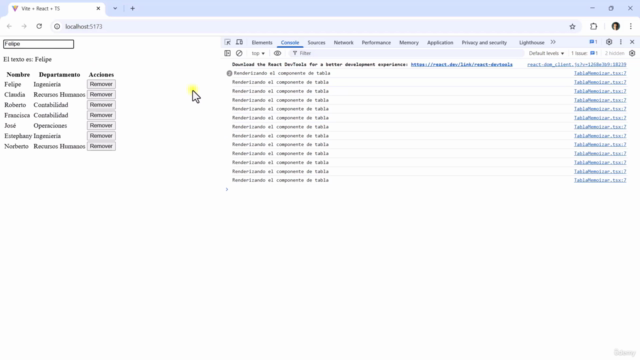Screen dimensions: 640x360
Task: Click the Operaciones cell in José's row
Action: click(50, 126)
